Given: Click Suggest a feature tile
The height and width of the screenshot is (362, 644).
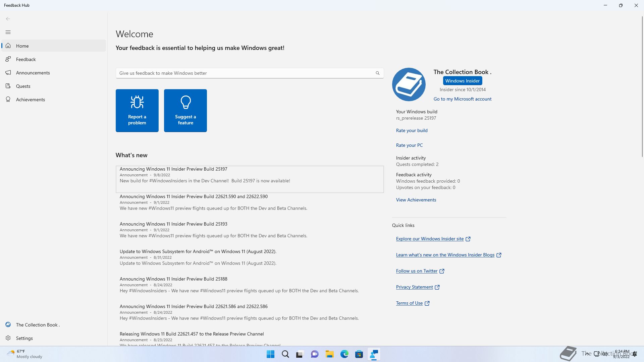Looking at the screenshot, I should pos(185,111).
